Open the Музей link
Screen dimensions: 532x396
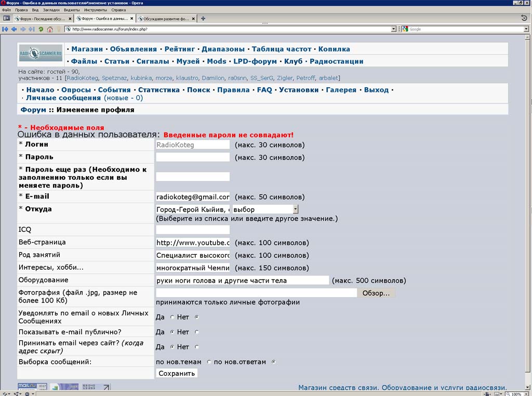(x=188, y=61)
